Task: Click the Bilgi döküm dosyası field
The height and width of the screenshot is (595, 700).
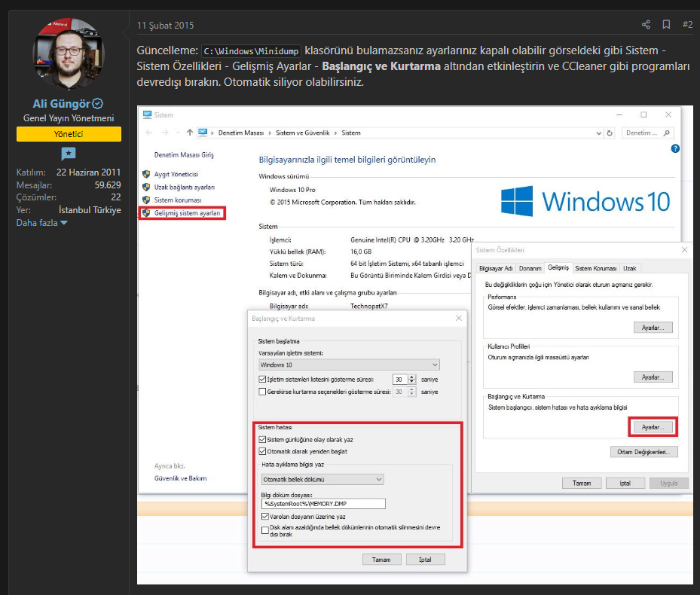Action: click(323, 504)
